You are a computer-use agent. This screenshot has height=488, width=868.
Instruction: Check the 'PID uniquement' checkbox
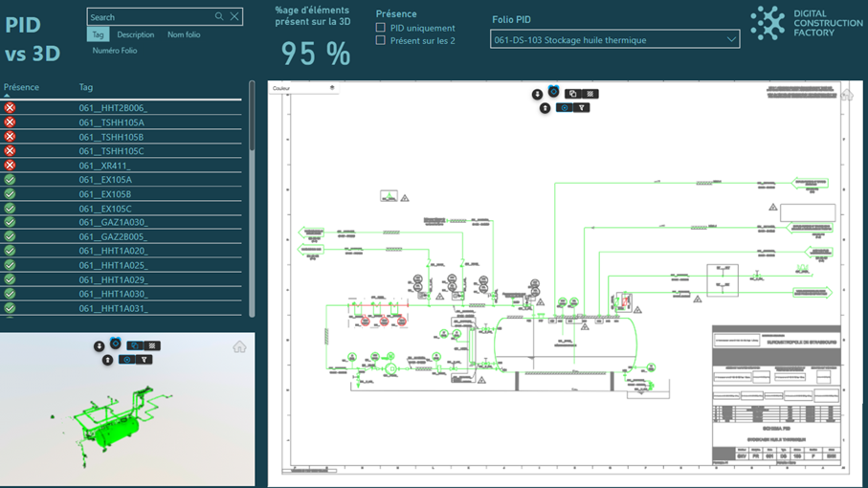[381, 29]
